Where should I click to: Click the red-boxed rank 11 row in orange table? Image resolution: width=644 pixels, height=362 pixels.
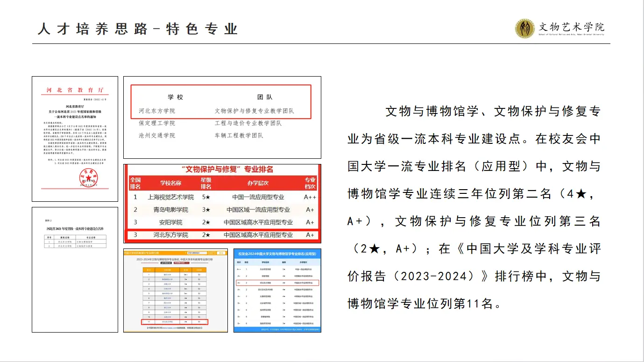point(174,322)
